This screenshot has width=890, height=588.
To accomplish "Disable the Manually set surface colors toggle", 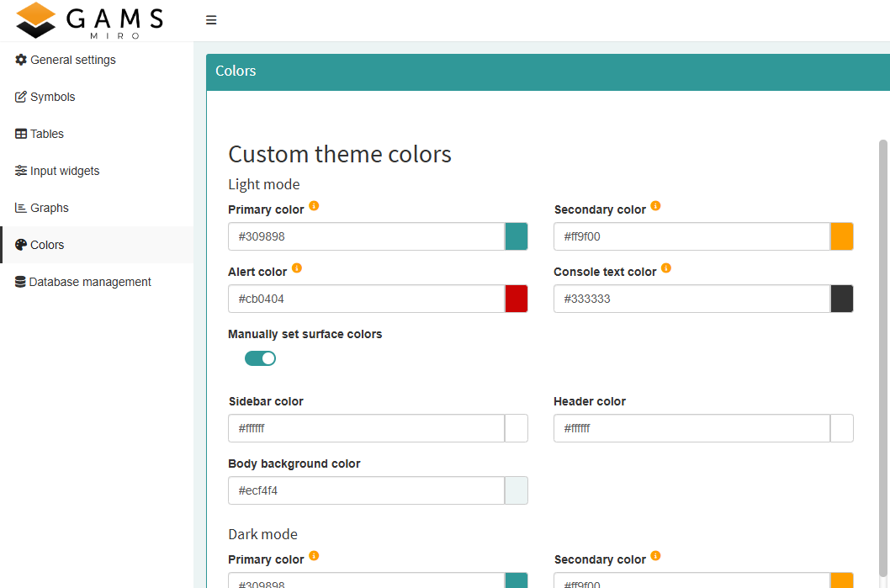I will pyautogui.click(x=260, y=358).
